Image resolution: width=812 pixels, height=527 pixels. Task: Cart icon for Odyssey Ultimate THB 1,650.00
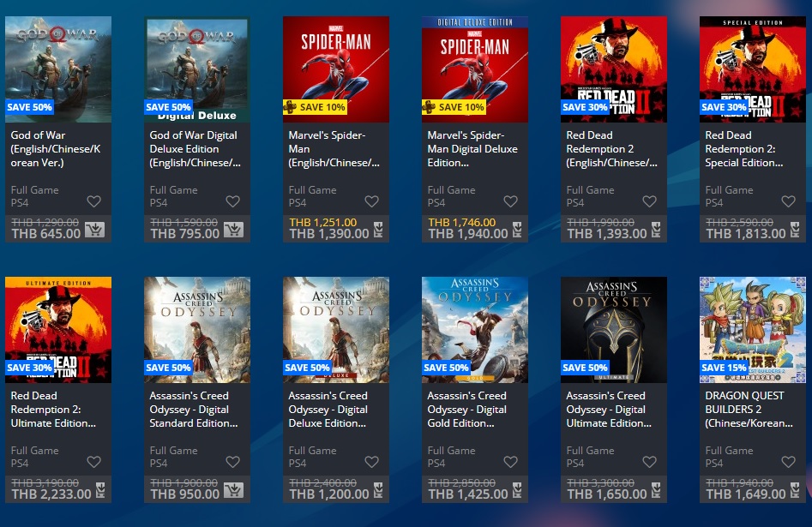coord(656,490)
